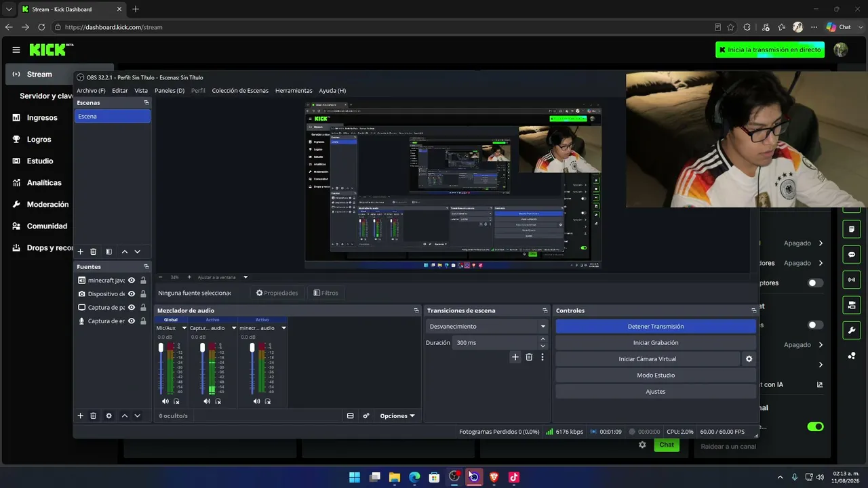This screenshot has height=488, width=868.
Task: Open the Paneles menu in OBS
Action: [x=170, y=91]
